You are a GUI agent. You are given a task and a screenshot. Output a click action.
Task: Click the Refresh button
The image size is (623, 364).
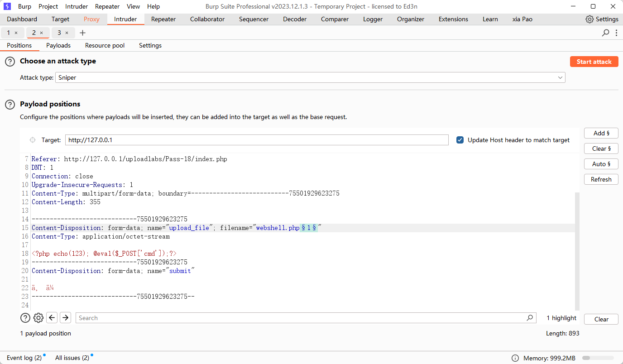click(601, 179)
